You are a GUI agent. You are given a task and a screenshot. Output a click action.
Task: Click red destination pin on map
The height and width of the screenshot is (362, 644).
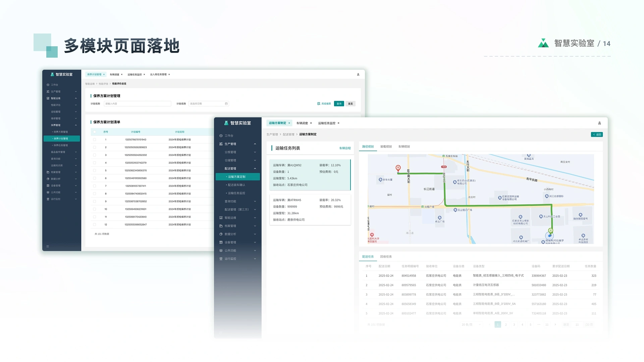tap(398, 168)
